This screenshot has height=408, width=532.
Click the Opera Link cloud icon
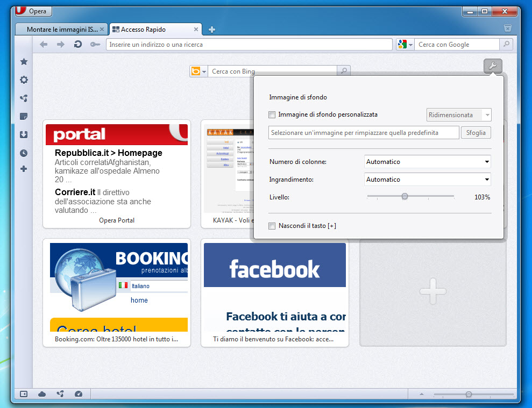click(x=42, y=394)
